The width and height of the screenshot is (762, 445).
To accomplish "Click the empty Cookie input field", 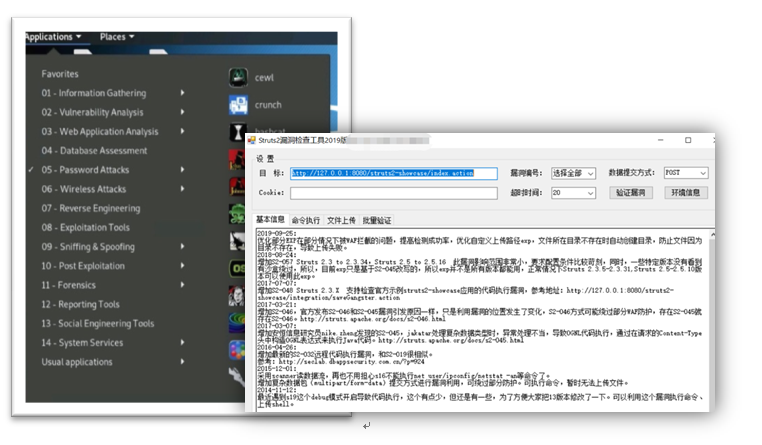I will 394,193.
